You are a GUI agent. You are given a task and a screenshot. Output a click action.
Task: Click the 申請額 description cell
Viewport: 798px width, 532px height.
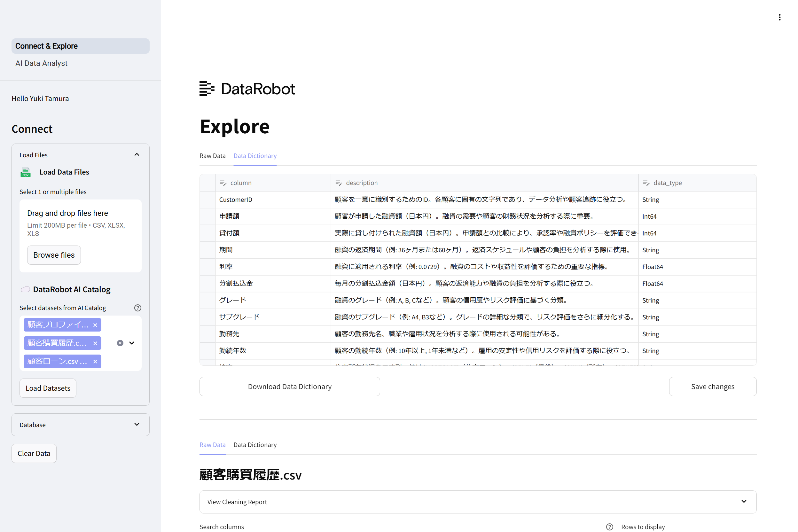coord(484,216)
